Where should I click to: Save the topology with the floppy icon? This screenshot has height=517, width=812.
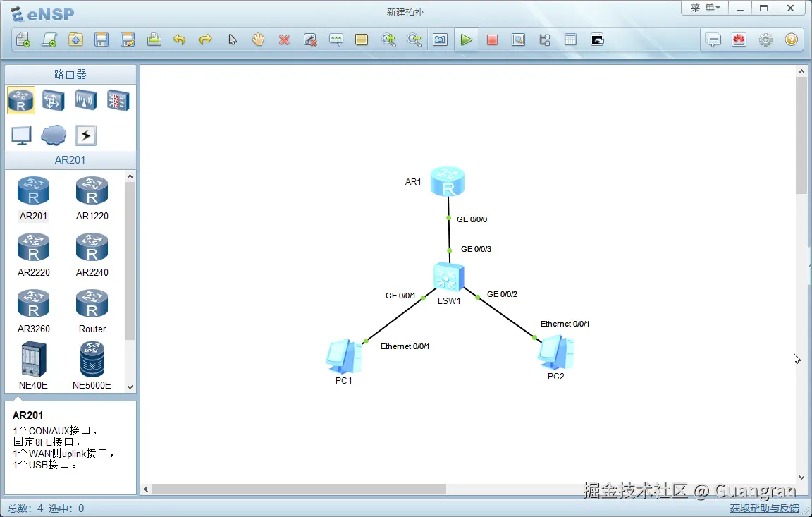pos(101,40)
